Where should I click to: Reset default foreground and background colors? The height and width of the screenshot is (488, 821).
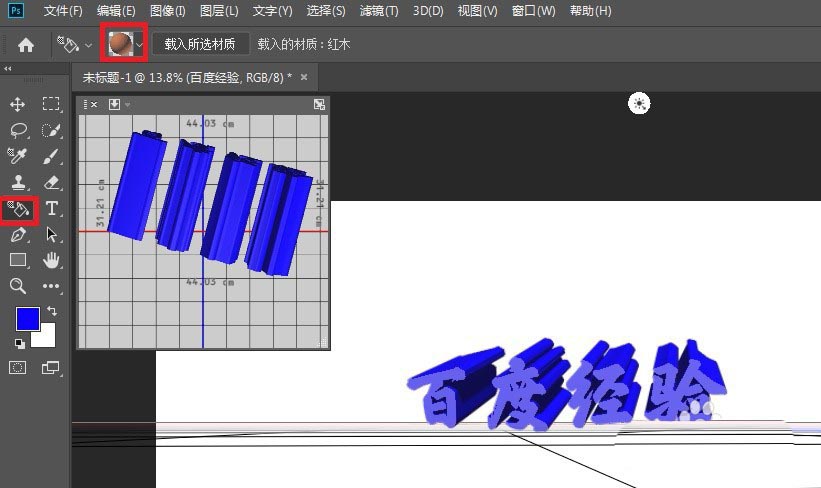tap(19, 344)
